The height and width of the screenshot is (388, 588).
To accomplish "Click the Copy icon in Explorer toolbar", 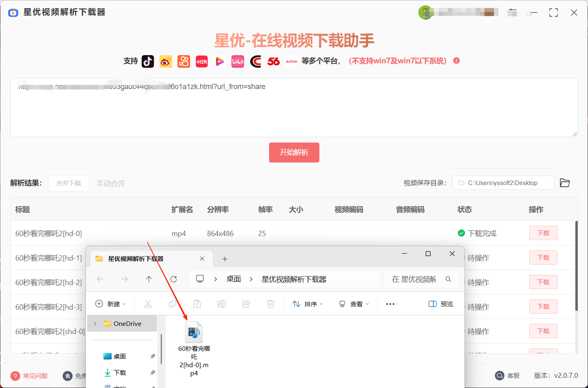I will (x=173, y=304).
